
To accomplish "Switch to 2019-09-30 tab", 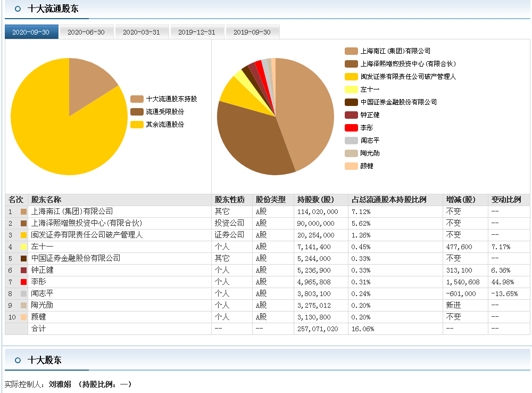I will 252,32.
